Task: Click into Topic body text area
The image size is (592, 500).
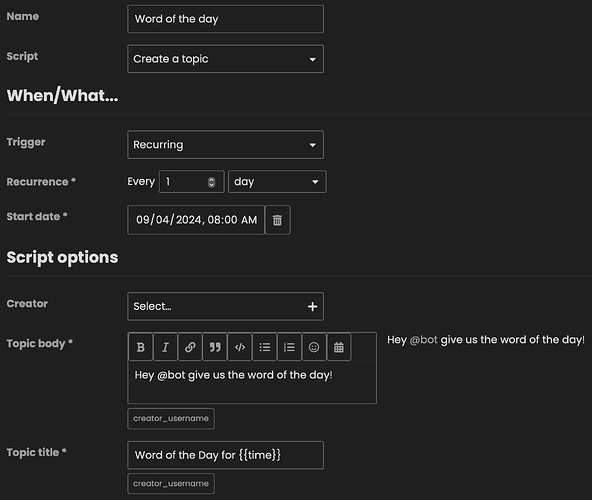Action: click(252, 382)
